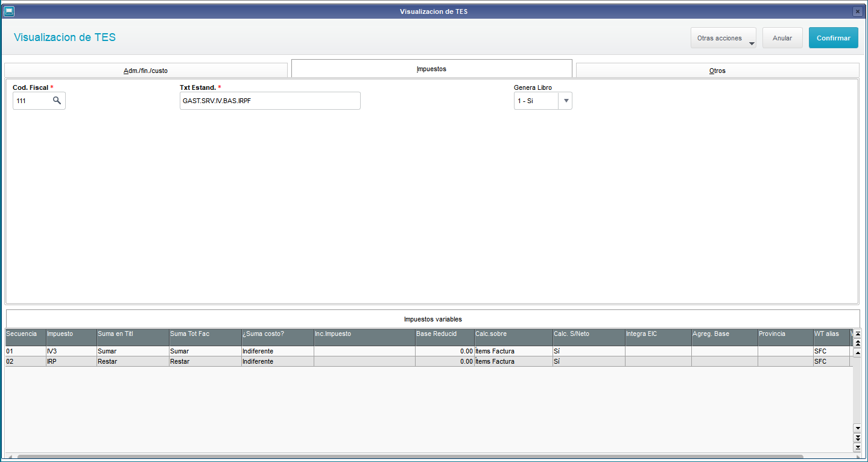Image resolution: width=868 pixels, height=462 pixels.
Task: Click Indiferente cell in the IV3 row
Action: 277,351
